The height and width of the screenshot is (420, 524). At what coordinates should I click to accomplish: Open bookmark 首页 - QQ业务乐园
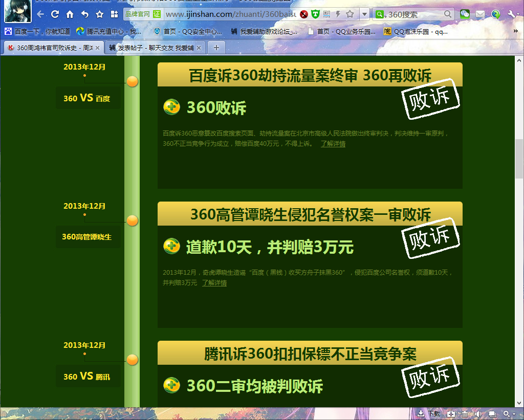click(342, 31)
